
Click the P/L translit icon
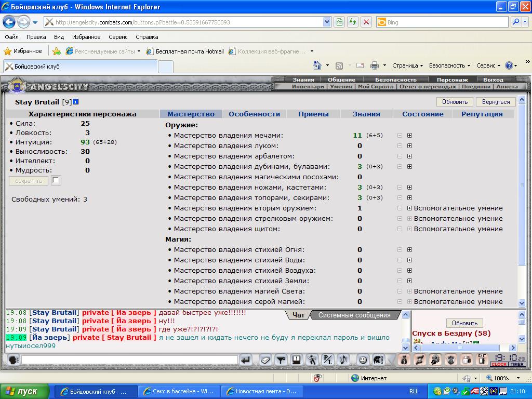click(x=328, y=360)
